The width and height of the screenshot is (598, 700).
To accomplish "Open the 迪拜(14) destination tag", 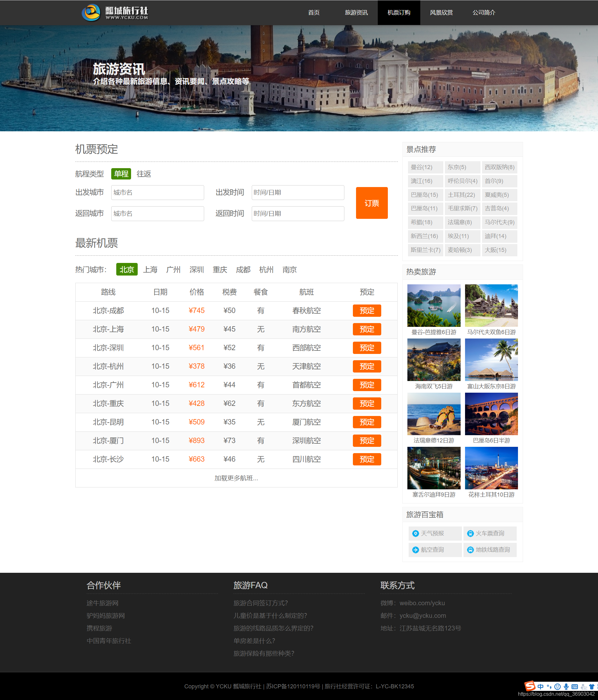I will tap(499, 236).
